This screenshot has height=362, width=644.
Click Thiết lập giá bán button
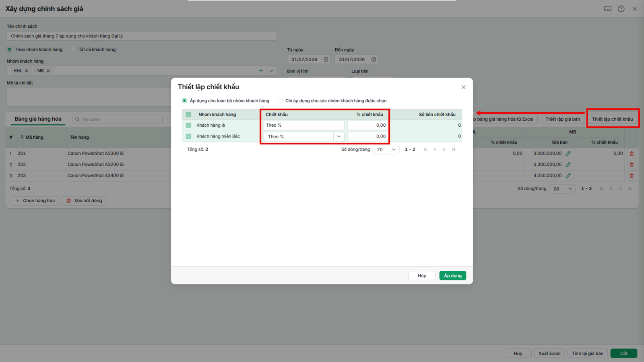click(x=563, y=119)
